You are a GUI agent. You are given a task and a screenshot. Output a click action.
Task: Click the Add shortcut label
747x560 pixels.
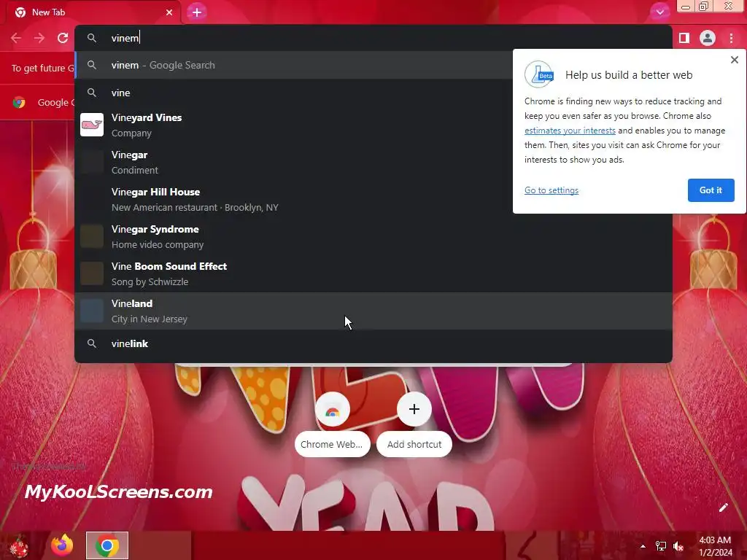pos(414,444)
